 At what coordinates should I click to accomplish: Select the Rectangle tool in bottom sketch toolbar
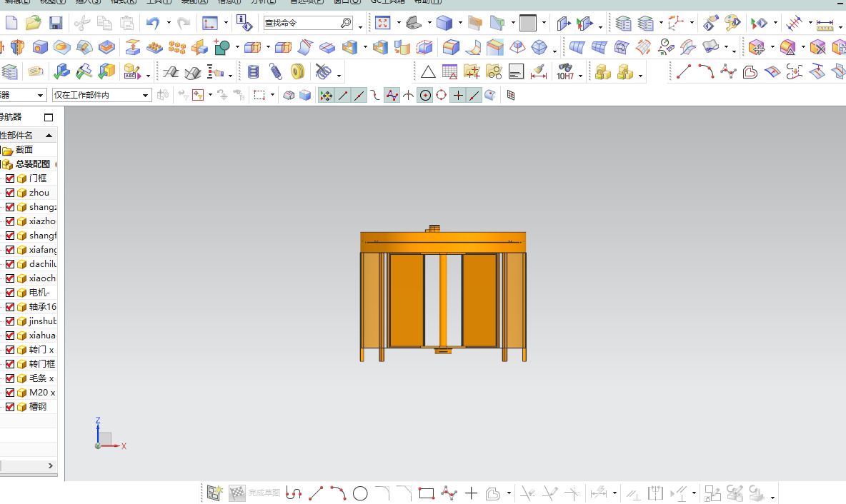pyautogui.click(x=427, y=493)
